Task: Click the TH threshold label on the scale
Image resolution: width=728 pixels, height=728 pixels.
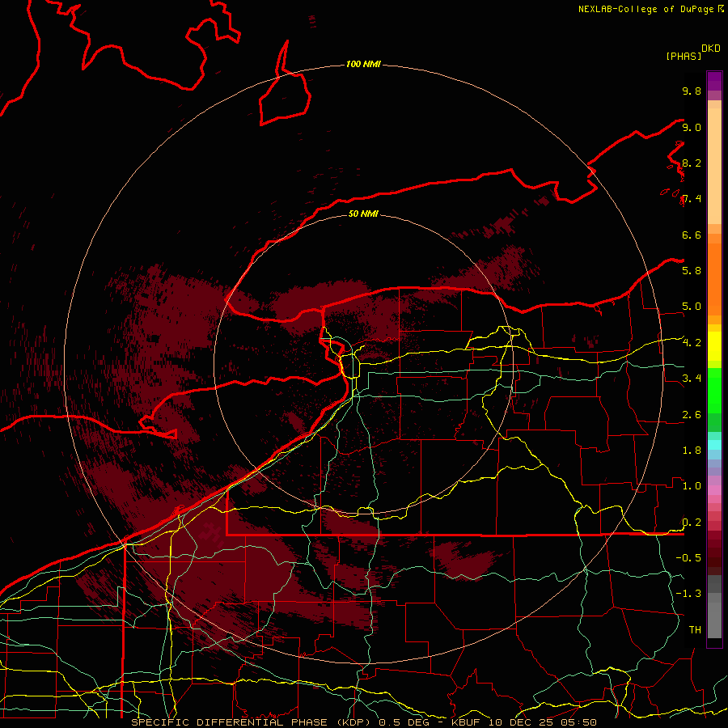Action: tap(695, 629)
